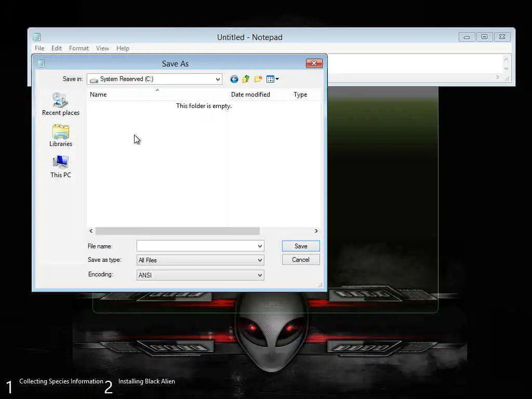Click the file list scroll right arrow
Screen dimensions: 532x399
click(316, 231)
